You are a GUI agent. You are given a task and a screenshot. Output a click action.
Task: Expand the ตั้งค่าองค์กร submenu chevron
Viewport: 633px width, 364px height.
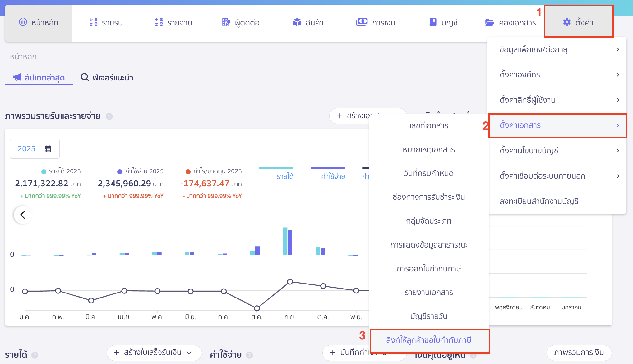pyautogui.click(x=618, y=75)
